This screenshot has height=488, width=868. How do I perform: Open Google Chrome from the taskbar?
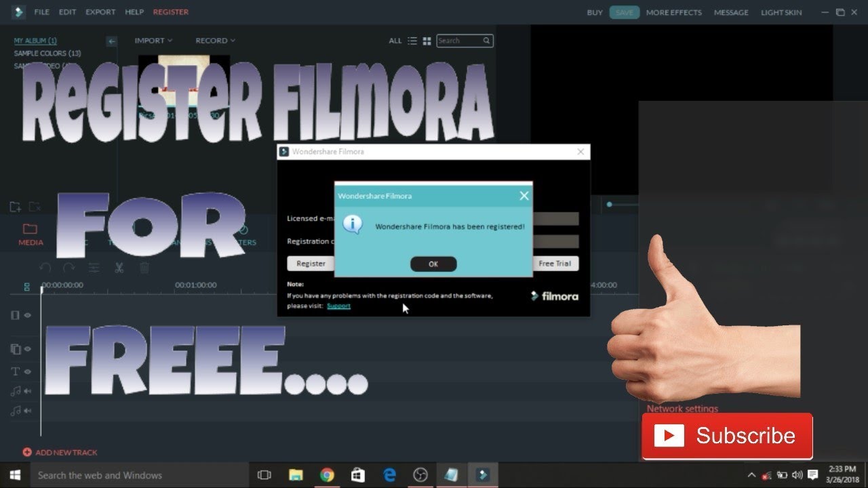(327, 475)
